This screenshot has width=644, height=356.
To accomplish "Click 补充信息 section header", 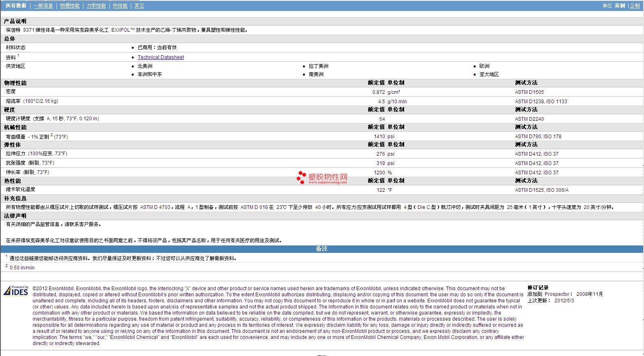I will (x=15, y=198).
